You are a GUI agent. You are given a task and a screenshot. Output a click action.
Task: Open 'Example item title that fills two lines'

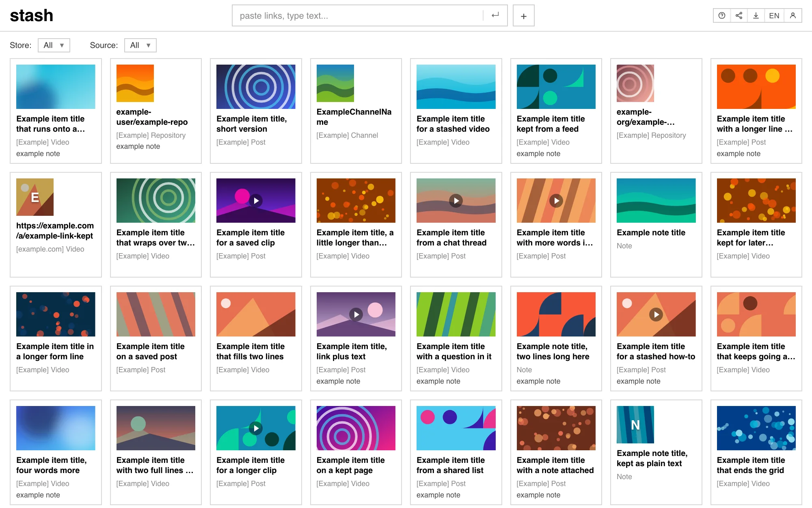click(x=251, y=352)
